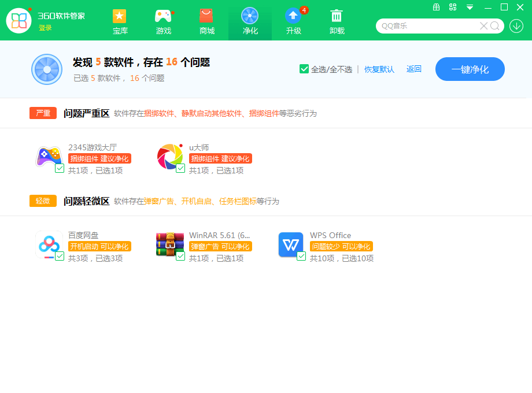Click the u大师 app icon

click(x=170, y=157)
